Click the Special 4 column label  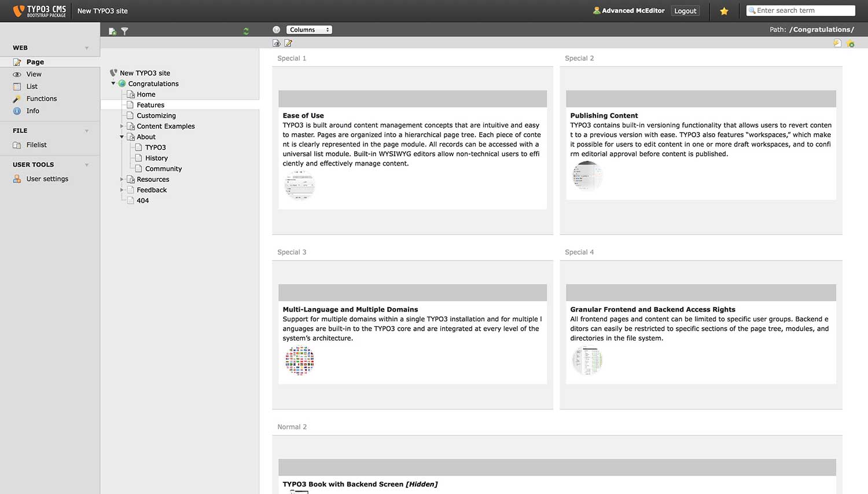[x=579, y=253]
